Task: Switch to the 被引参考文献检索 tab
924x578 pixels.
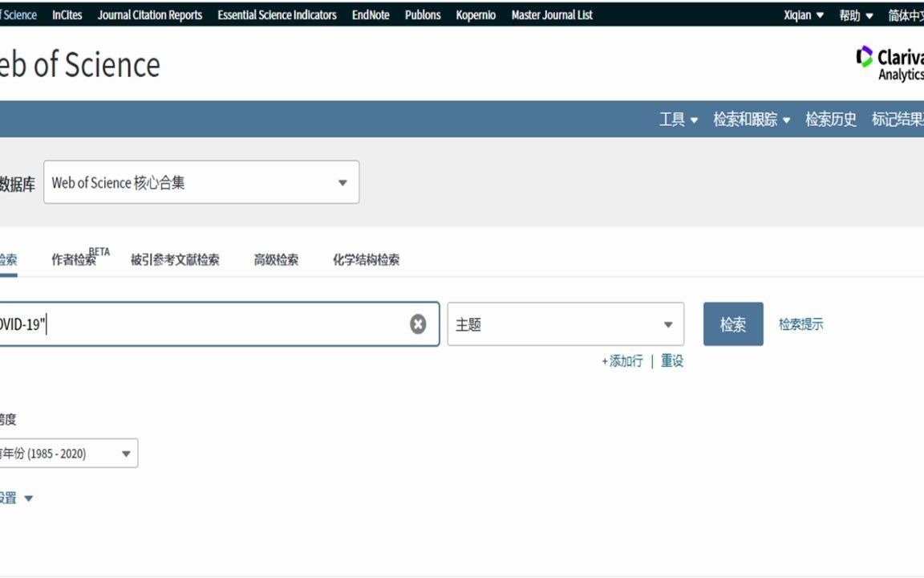Action: point(175,259)
